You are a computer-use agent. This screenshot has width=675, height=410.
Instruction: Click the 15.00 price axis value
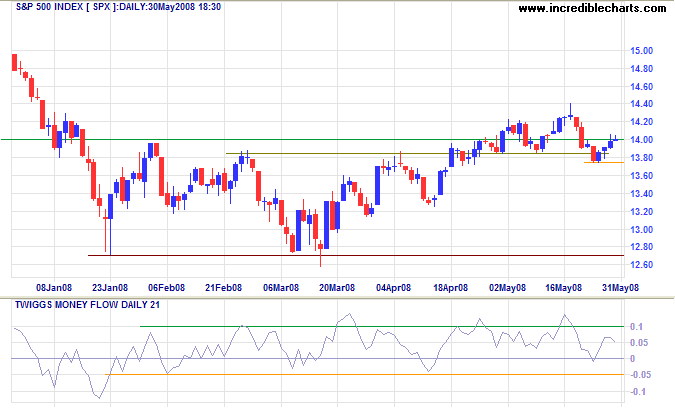pos(641,51)
